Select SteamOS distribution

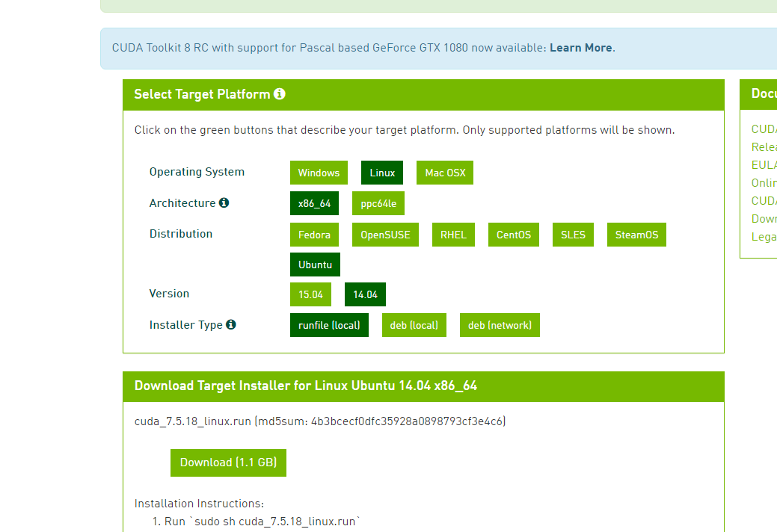coord(636,235)
